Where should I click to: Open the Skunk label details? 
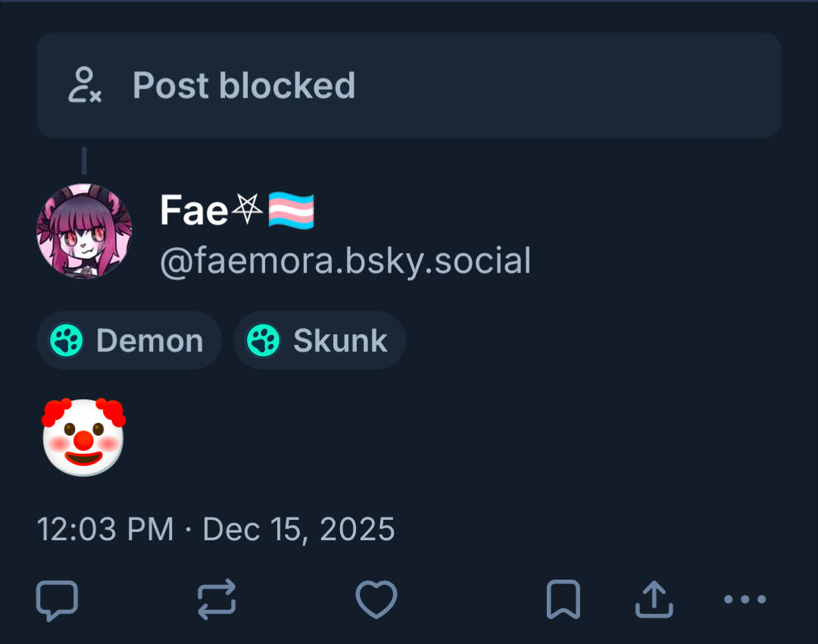pyautogui.click(x=340, y=341)
